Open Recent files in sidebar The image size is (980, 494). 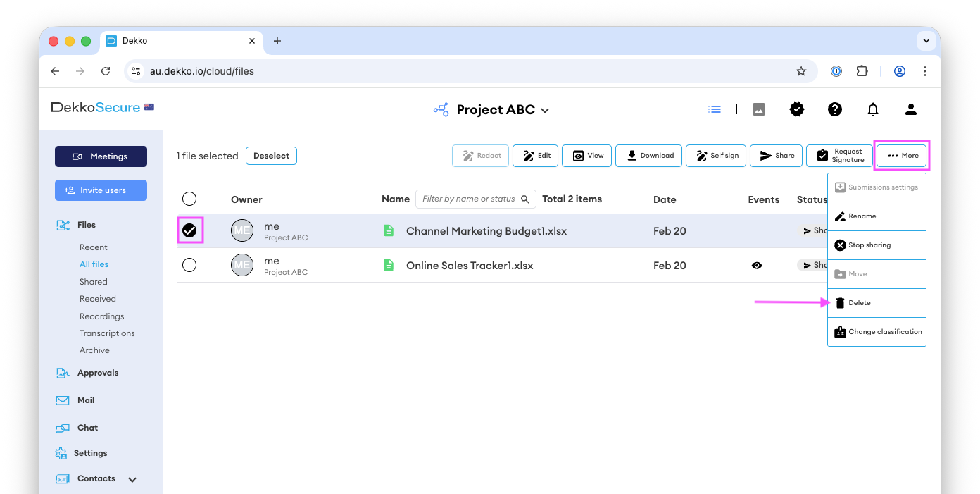point(94,247)
